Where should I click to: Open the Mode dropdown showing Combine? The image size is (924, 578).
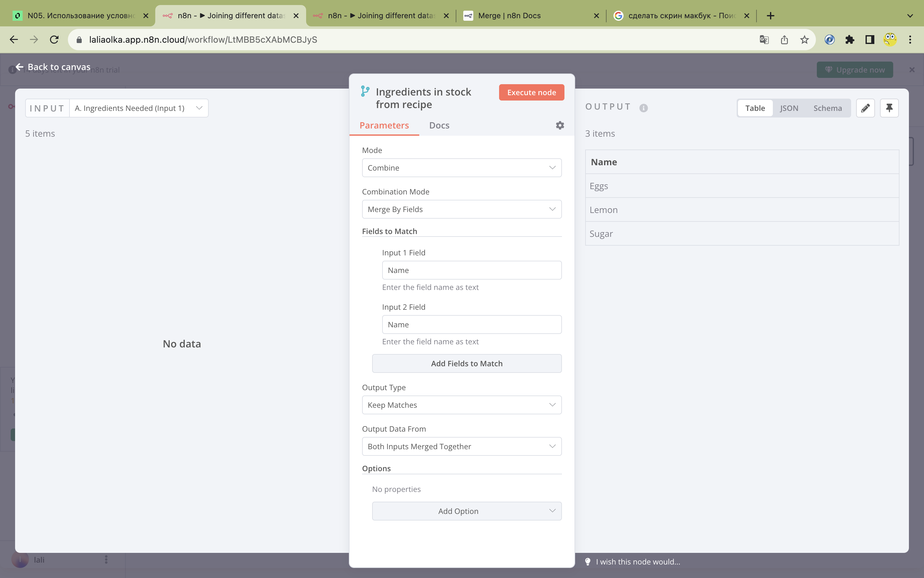[461, 168]
